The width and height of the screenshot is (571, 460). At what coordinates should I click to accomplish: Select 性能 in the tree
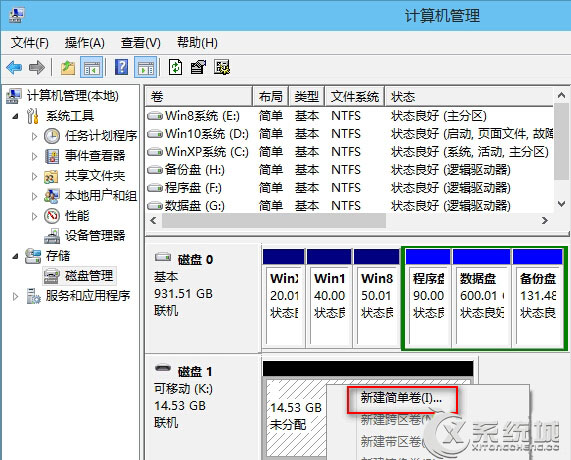77,216
